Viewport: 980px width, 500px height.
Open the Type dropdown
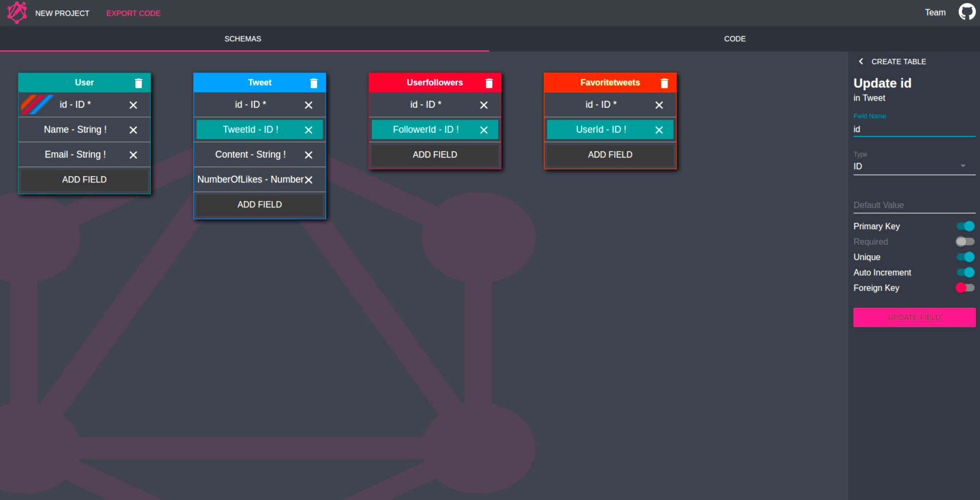(964, 166)
